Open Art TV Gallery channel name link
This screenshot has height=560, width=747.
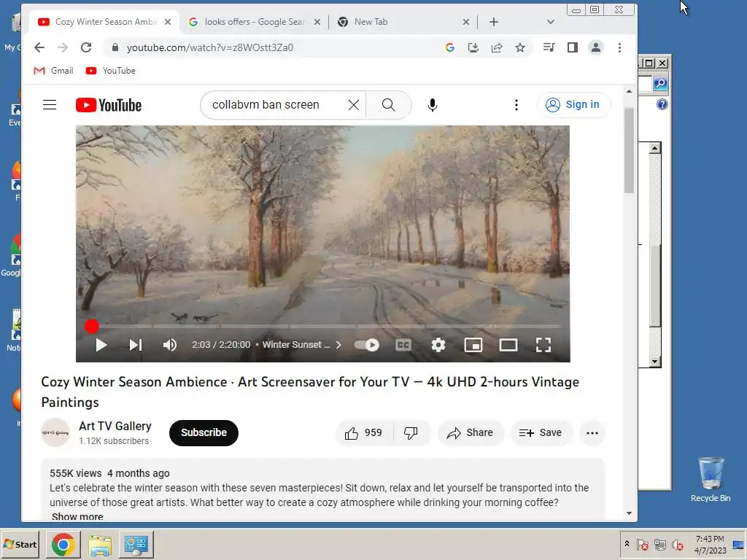[115, 426]
